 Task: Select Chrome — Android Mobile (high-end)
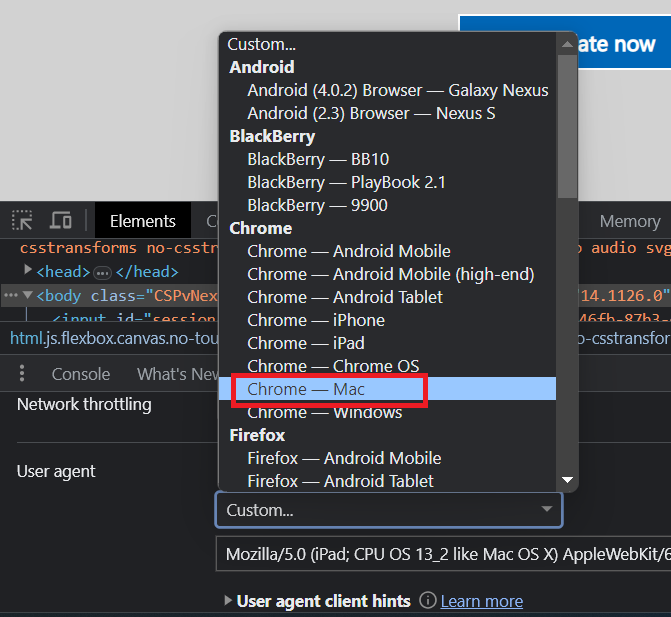387,274
